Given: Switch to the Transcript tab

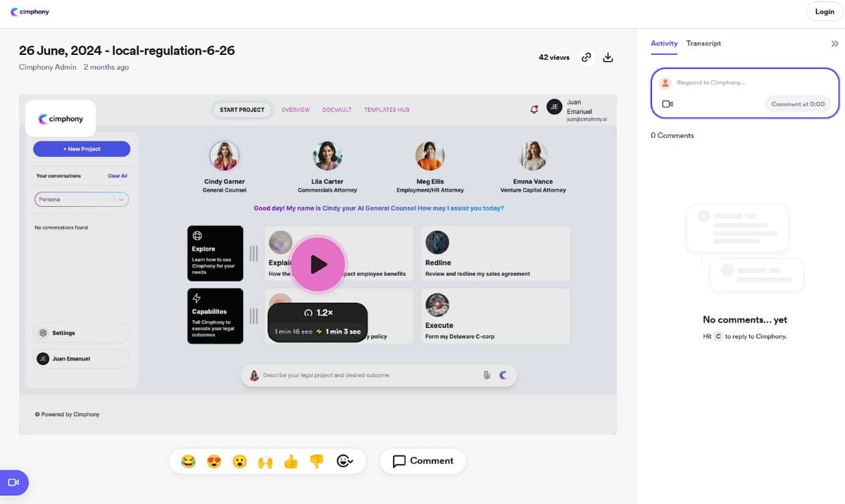Looking at the screenshot, I should click(703, 44).
